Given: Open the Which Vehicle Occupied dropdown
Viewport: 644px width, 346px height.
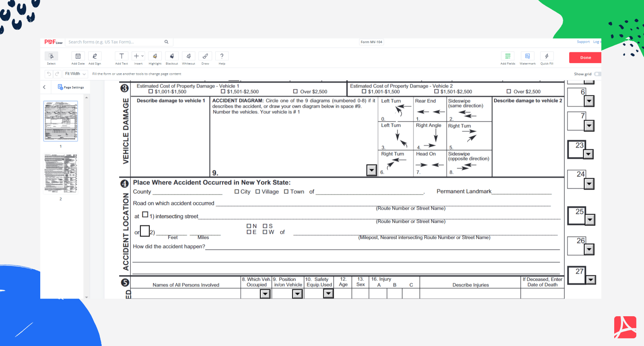Looking at the screenshot, I should click(265, 294).
